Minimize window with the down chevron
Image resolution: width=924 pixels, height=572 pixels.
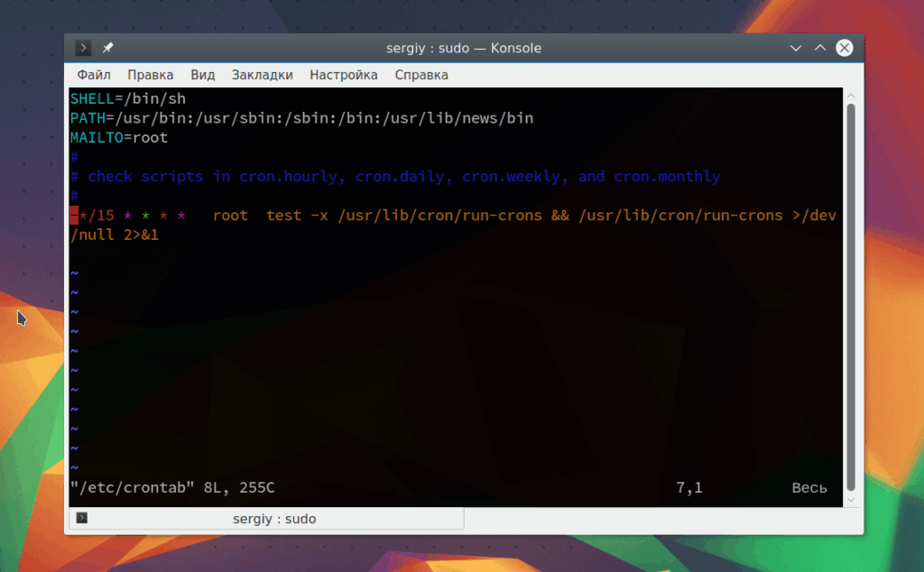796,49
